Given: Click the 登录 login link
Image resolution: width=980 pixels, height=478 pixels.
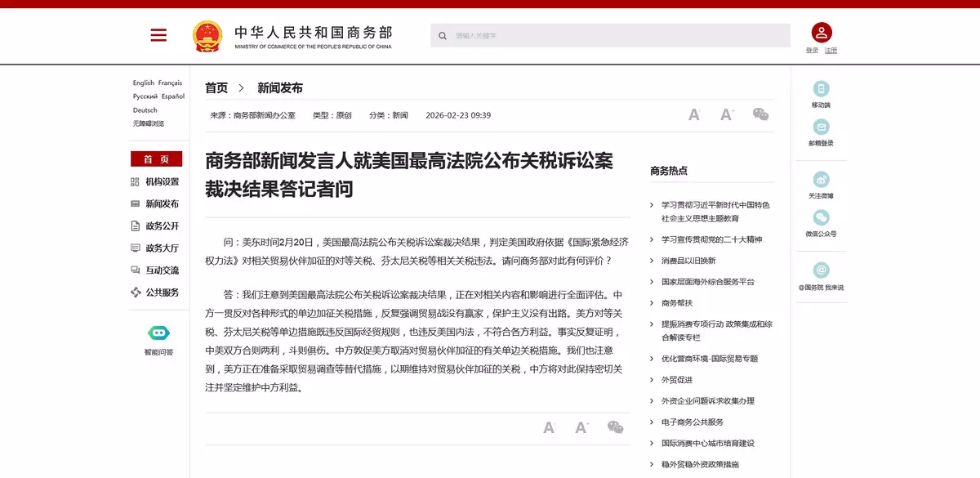Looking at the screenshot, I should 812,51.
